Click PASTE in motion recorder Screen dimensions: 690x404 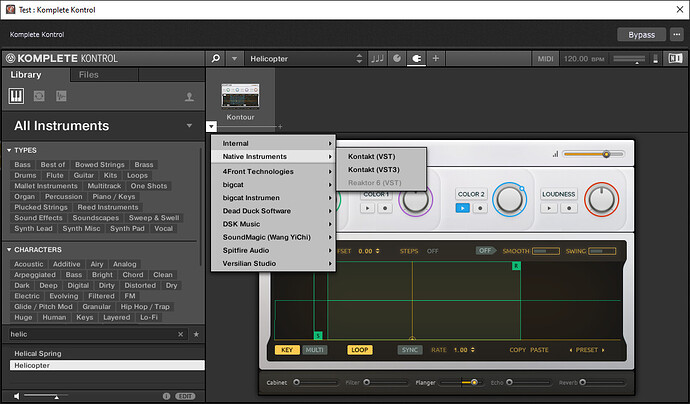(x=539, y=350)
